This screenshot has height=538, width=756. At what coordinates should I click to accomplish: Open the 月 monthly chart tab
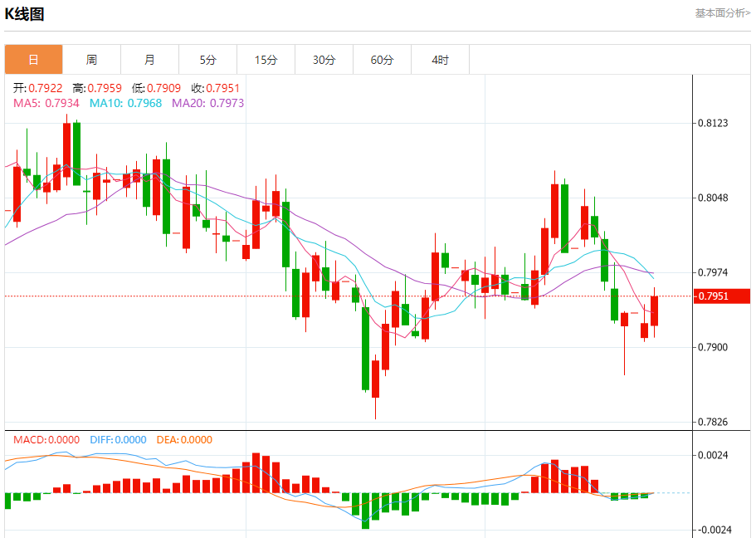[149, 60]
